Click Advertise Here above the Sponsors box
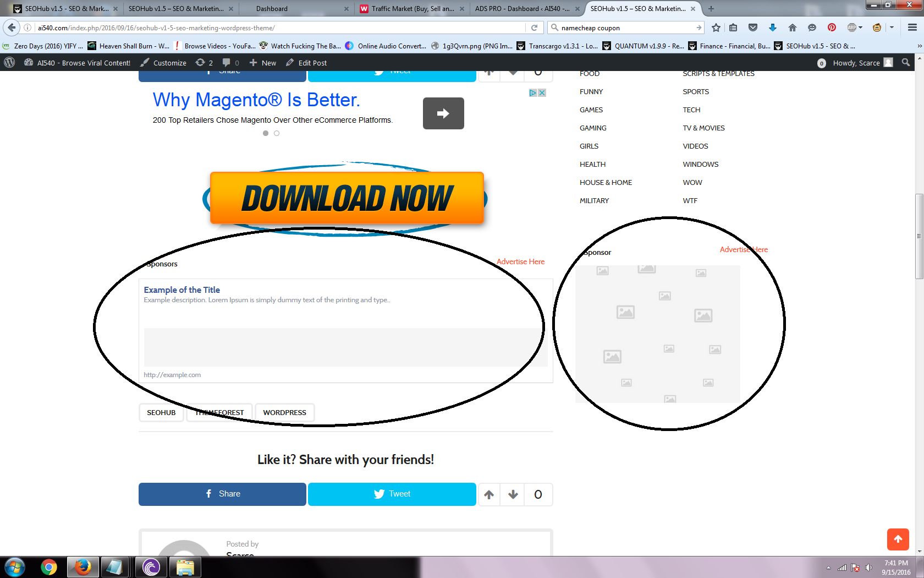This screenshot has height=578, width=924. (x=520, y=261)
